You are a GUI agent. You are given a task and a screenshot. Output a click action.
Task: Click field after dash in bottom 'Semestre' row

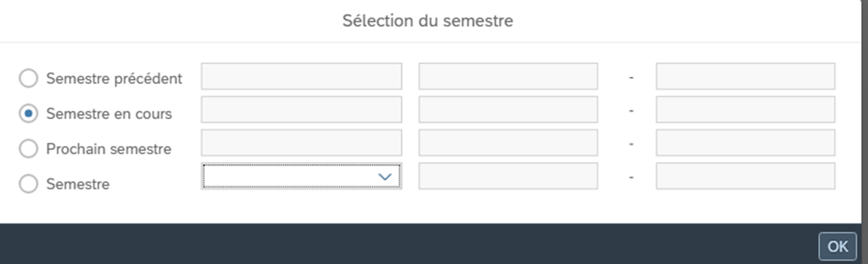tap(745, 176)
